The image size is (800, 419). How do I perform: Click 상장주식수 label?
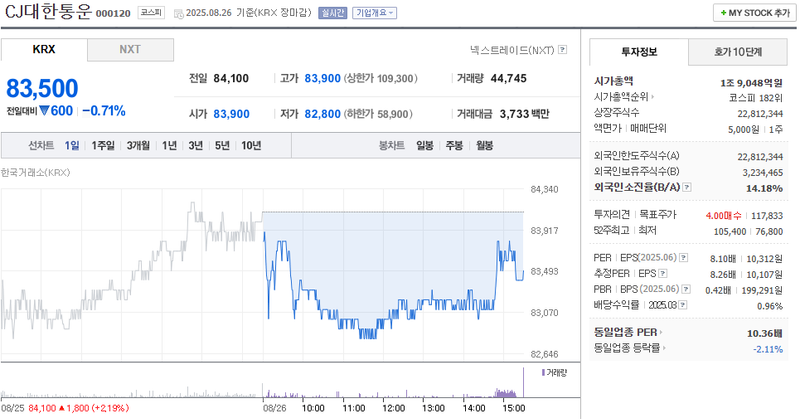click(x=616, y=112)
